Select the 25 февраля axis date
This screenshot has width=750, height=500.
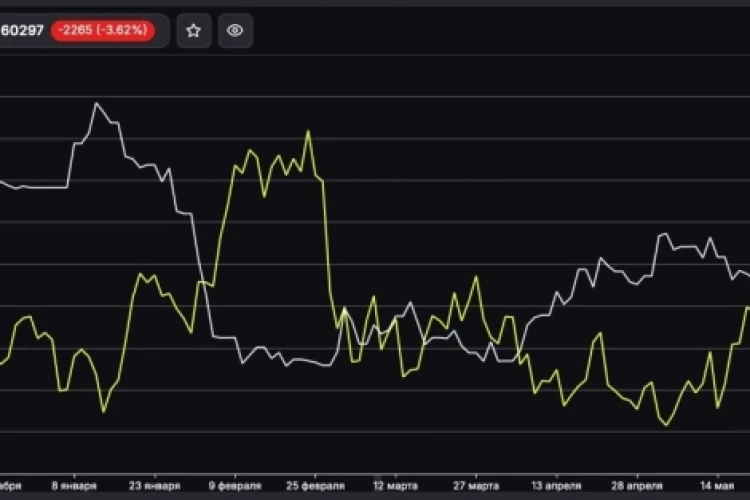pyautogui.click(x=315, y=486)
